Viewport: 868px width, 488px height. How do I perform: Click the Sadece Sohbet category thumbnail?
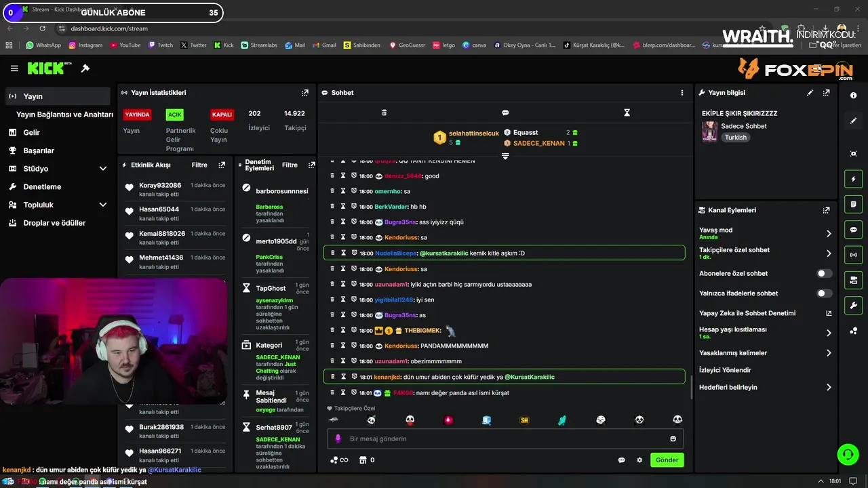709,131
